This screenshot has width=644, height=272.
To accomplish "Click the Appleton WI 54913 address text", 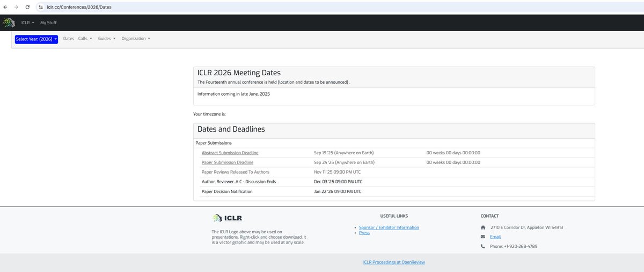I will click(526, 227).
